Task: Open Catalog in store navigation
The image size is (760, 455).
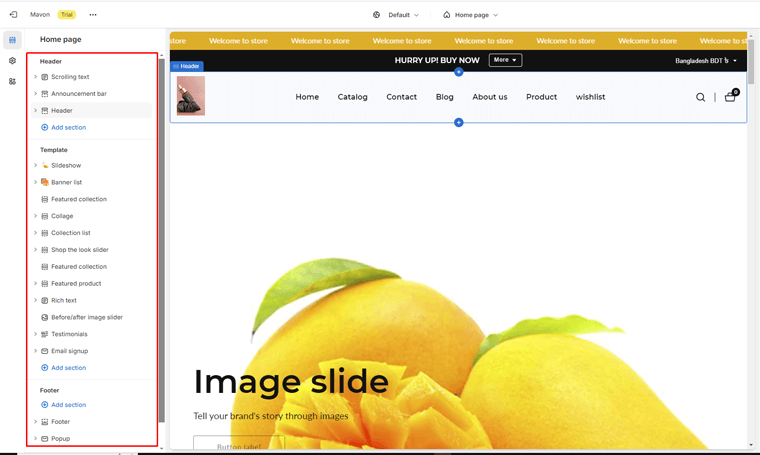Action: click(352, 97)
